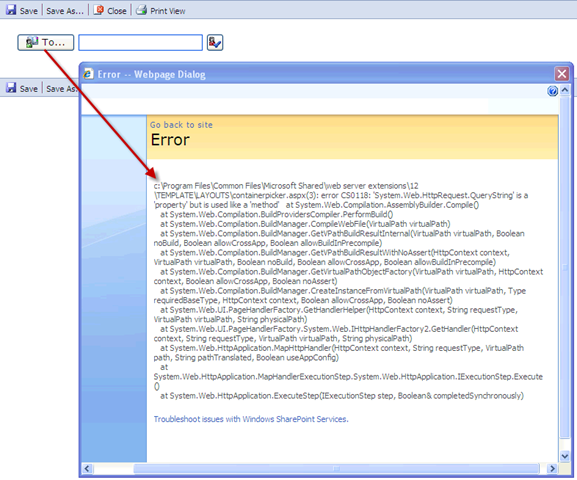The height and width of the screenshot is (480, 577).
Task: Close the Error Webpage Dialog with red X
Action: pyautogui.click(x=562, y=74)
